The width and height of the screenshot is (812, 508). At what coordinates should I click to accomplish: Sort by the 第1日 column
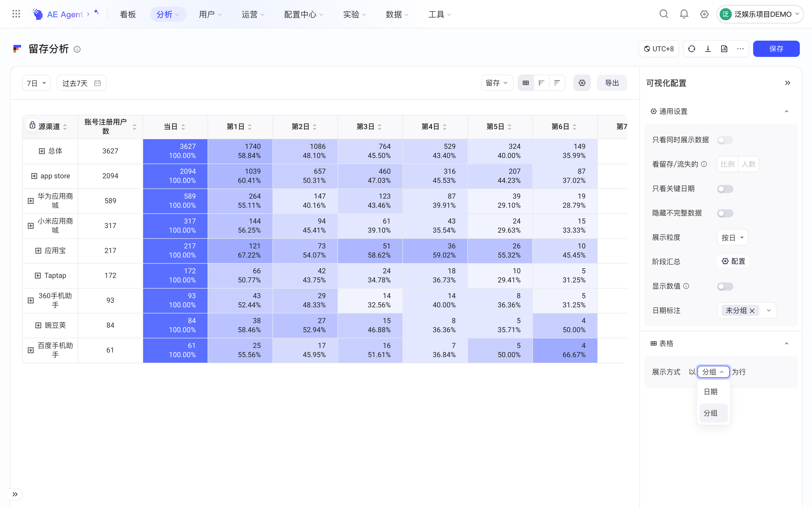coord(250,127)
